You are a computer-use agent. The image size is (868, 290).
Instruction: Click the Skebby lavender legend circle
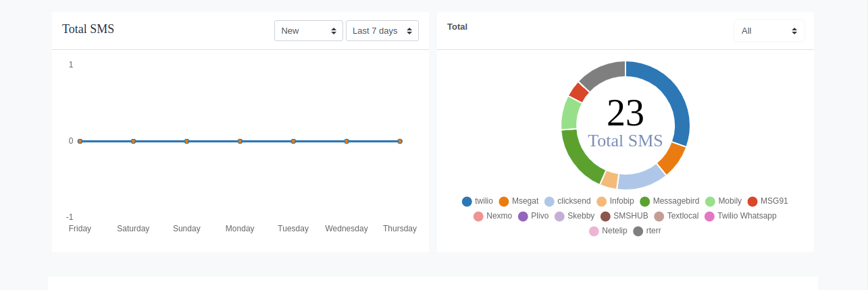(x=559, y=216)
